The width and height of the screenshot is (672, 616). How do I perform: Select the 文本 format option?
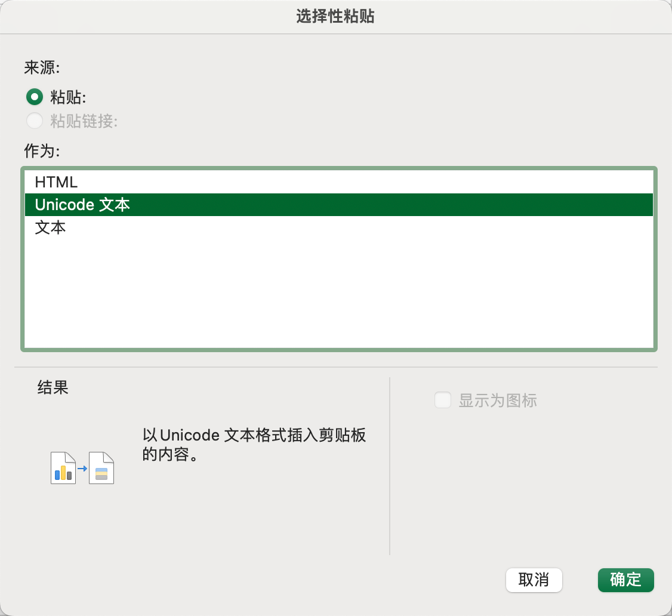(x=50, y=227)
